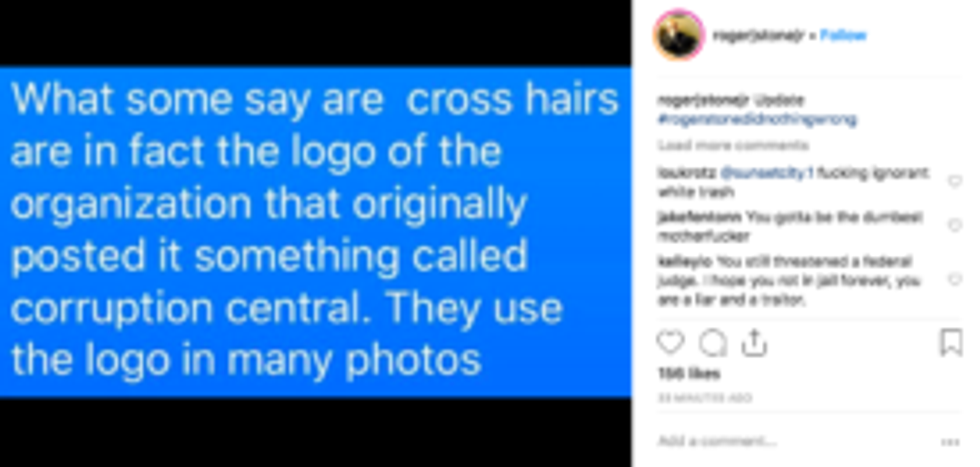The width and height of the screenshot is (980, 467).
Task: Like the 'You gotta be the dumbest' comment
Action: pyautogui.click(x=954, y=225)
